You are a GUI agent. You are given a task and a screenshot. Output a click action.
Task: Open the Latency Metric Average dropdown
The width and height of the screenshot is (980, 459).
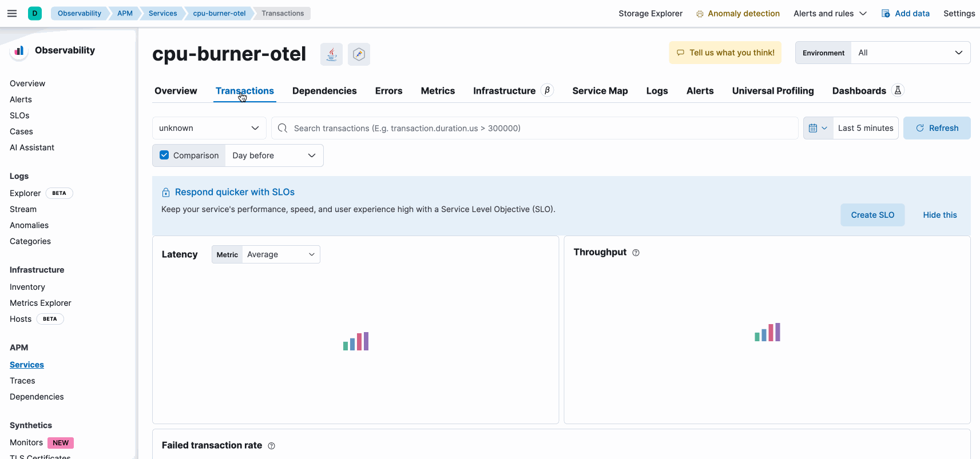[x=280, y=254]
